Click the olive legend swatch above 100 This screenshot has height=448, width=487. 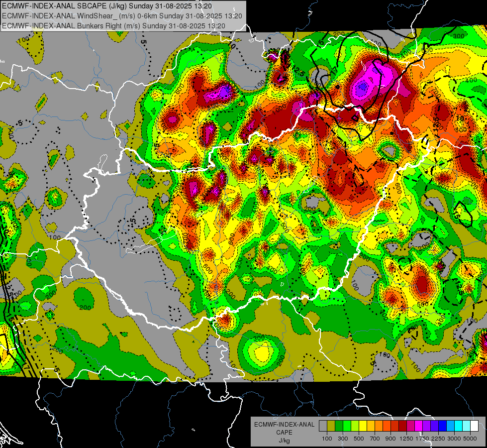click(331, 426)
